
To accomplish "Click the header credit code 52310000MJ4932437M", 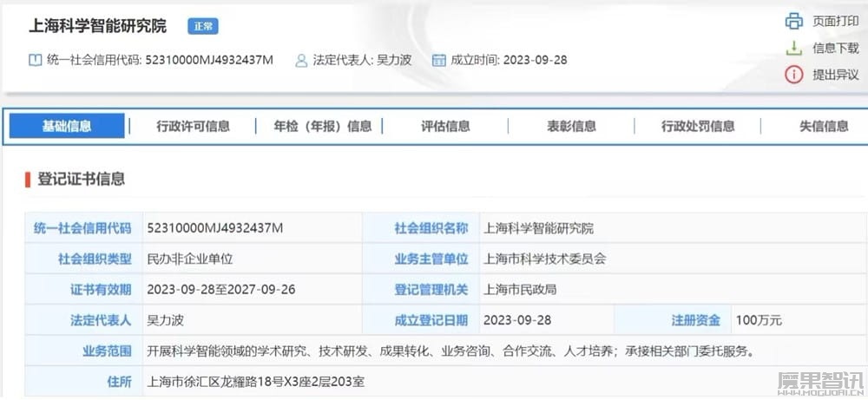I will (x=209, y=60).
